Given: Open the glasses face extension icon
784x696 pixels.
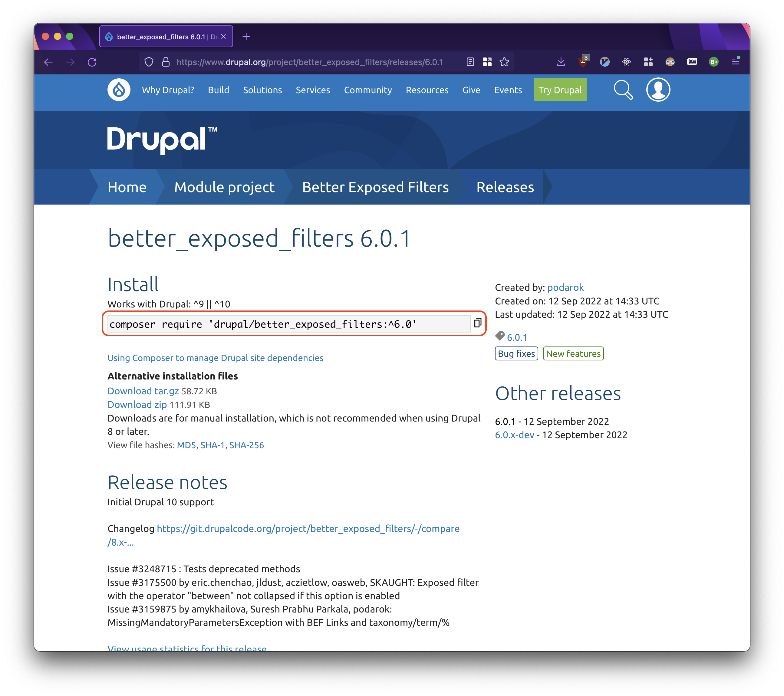Looking at the screenshot, I should (670, 62).
